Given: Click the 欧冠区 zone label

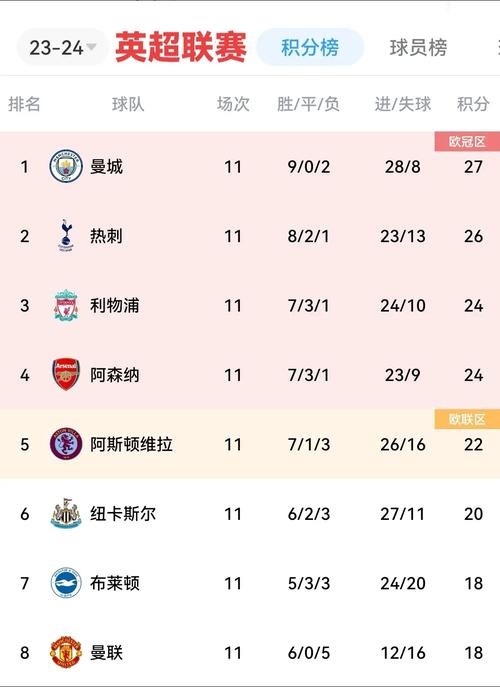Looking at the screenshot, I should pos(467,142).
